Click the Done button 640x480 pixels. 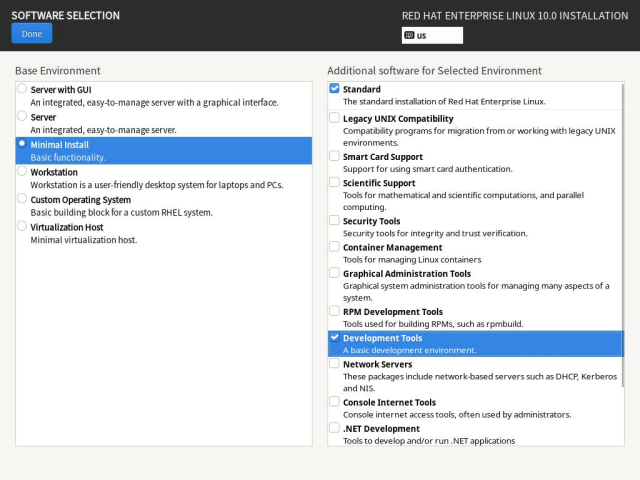pyautogui.click(x=32, y=33)
